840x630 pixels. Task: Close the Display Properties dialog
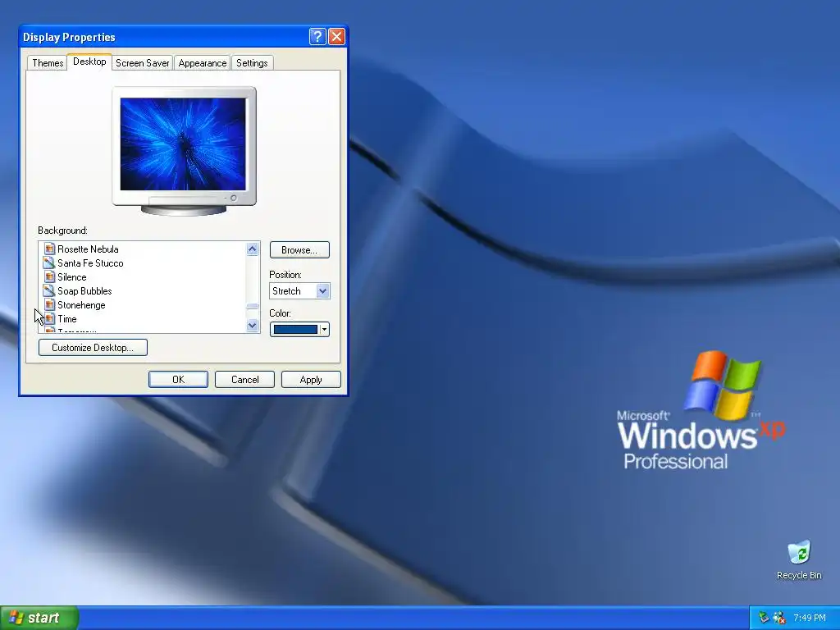[x=336, y=36]
